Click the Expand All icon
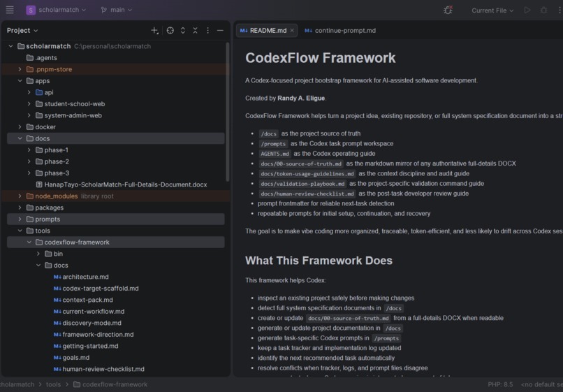 pyautogui.click(x=183, y=31)
